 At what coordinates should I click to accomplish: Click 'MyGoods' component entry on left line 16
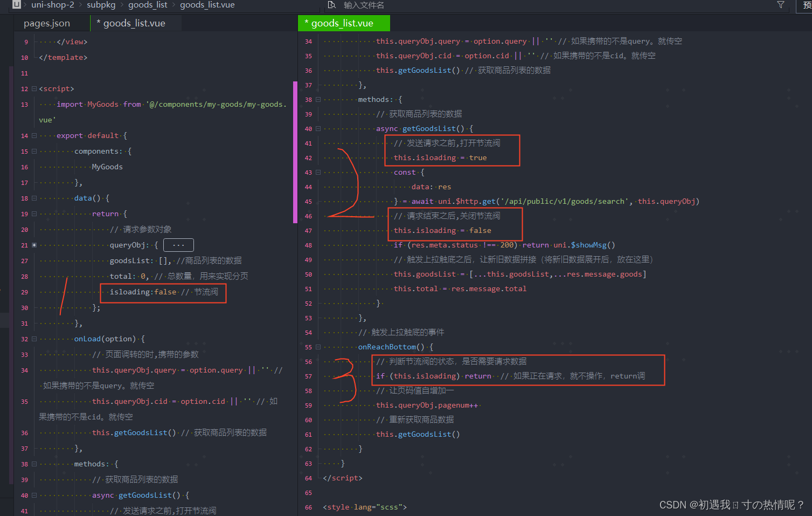[x=107, y=167]
